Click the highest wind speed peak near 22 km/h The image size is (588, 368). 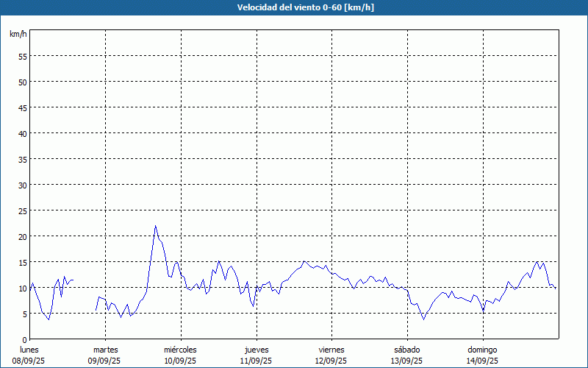155,226
